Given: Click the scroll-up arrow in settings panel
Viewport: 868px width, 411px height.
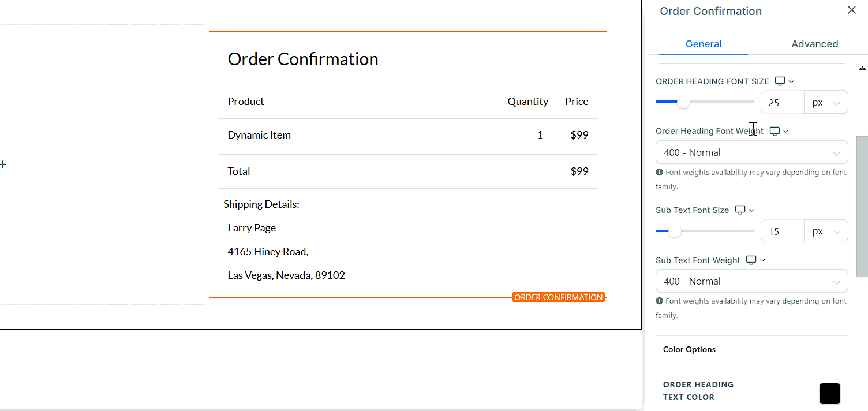Looking at the screenshot, I should [x=862, y=68].
